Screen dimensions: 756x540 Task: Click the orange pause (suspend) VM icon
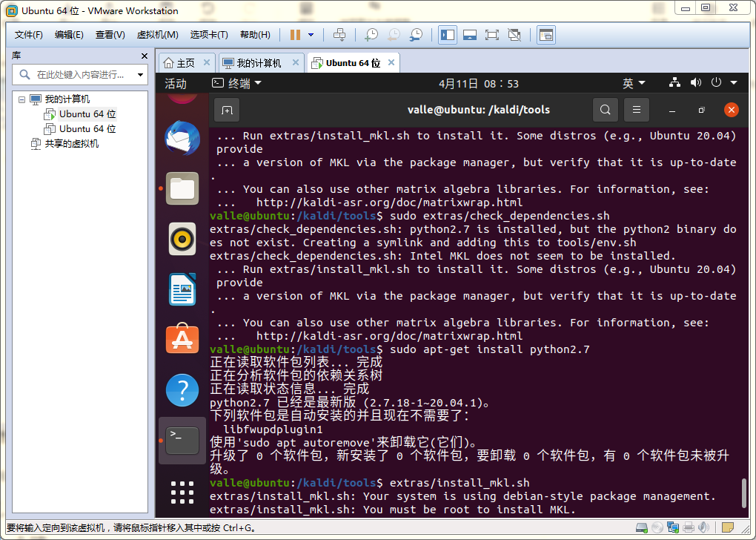(295, 35)
